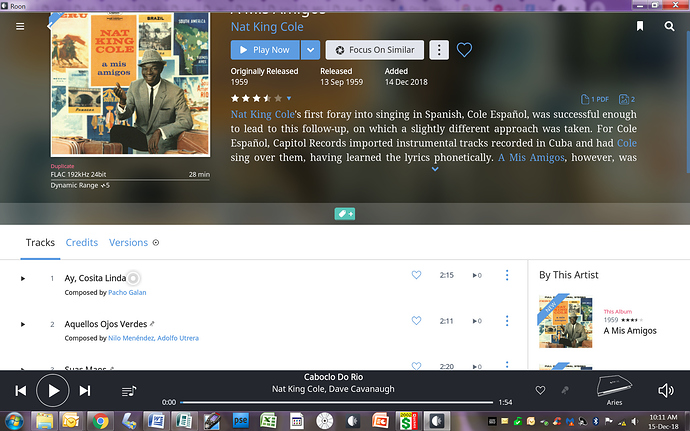690x431 pixels.
Task: Expand the album review text chevron
Action: tap(435, 169)
